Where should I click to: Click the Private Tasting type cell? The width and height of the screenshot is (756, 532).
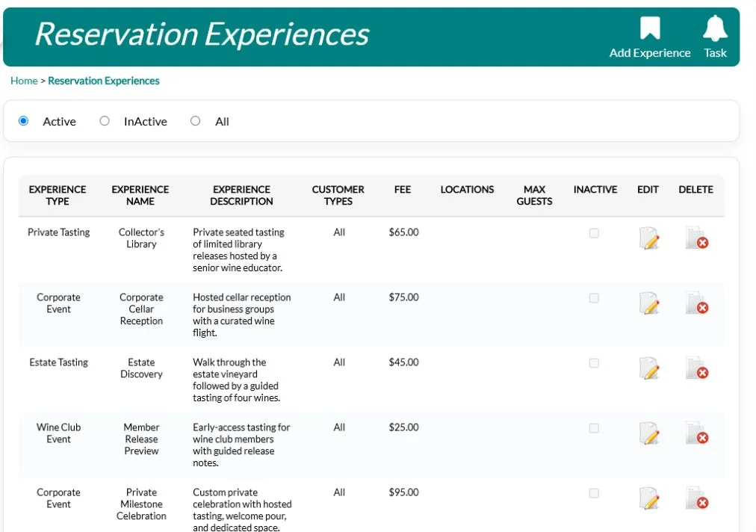tap(58, 232)
